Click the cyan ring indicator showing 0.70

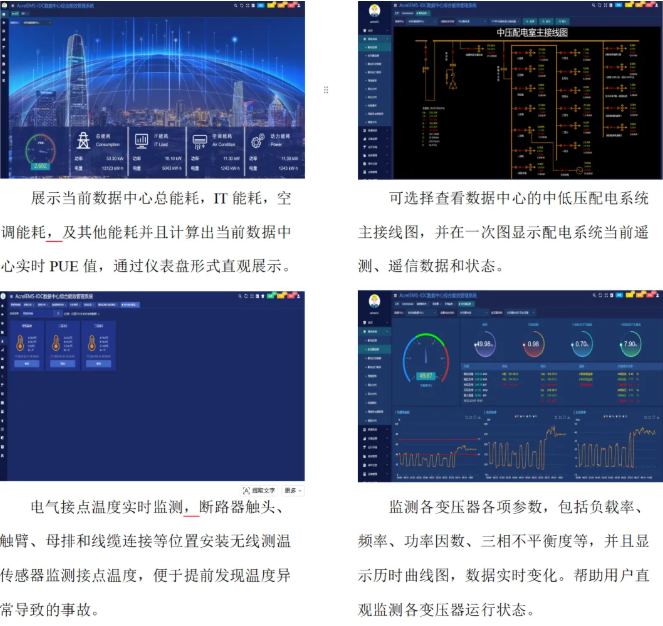[x=582, y=344]
